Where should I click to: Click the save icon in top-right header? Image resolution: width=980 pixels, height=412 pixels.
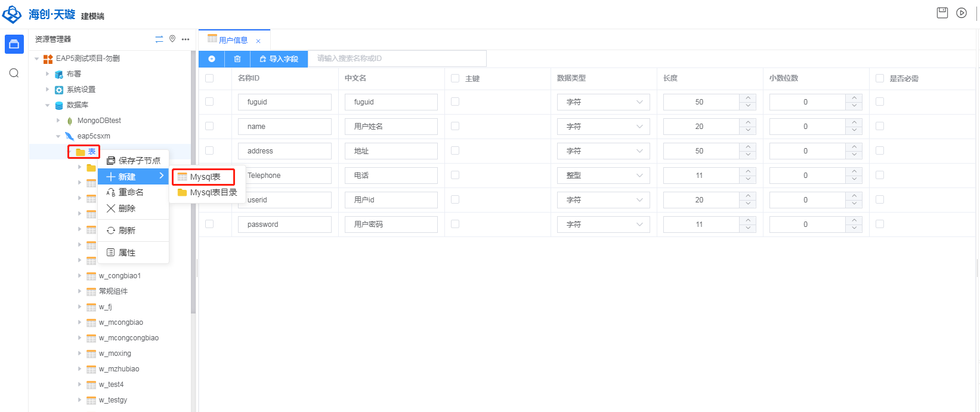tap(942, 13)
